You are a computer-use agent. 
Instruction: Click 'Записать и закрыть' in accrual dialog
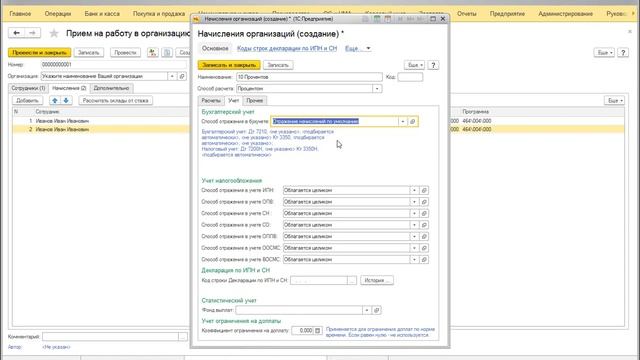coord(229,65)
